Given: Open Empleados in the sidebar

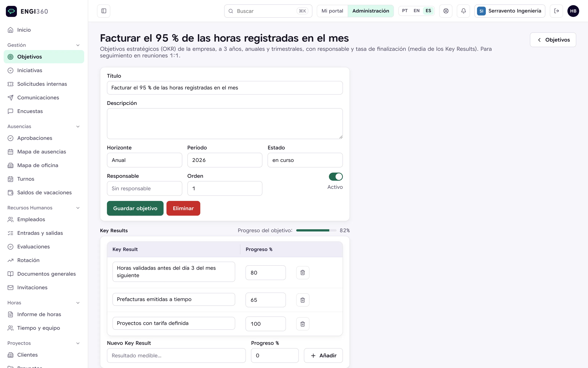Looking at the screenshot, I should [44, 219].
